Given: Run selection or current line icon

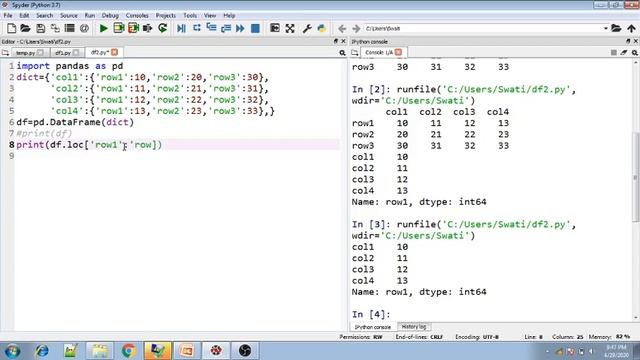Looking at the screenshot, I should (x=148, y=28).
